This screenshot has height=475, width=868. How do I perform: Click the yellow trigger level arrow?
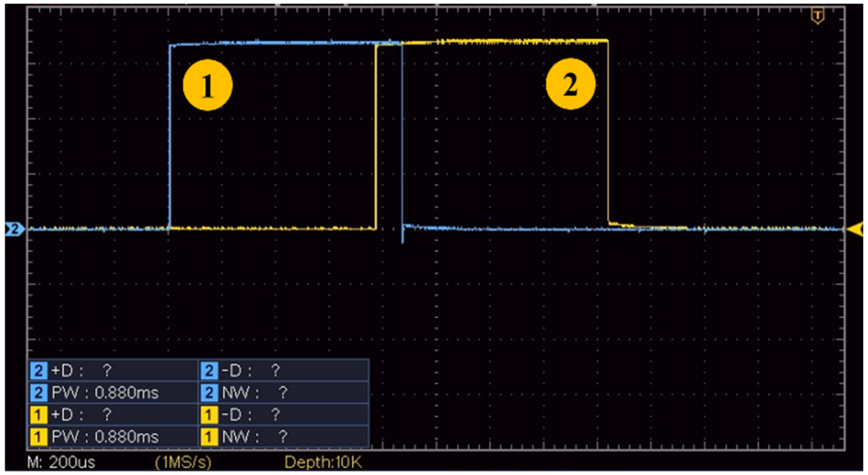(x=855, y=229)
